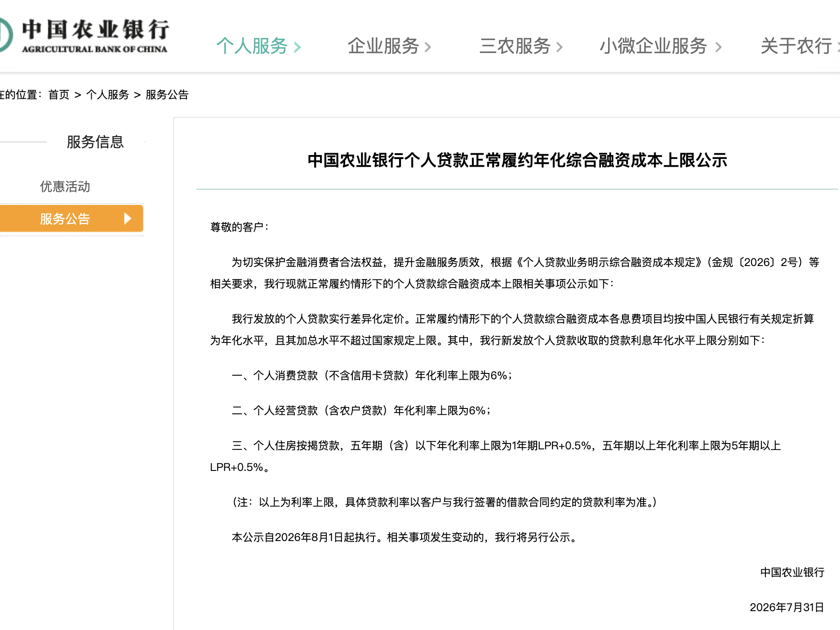This screenshot has height=630, width=840.
Task: Click the note starting with 注：以上为利率上限
Action: pos(445,502)
